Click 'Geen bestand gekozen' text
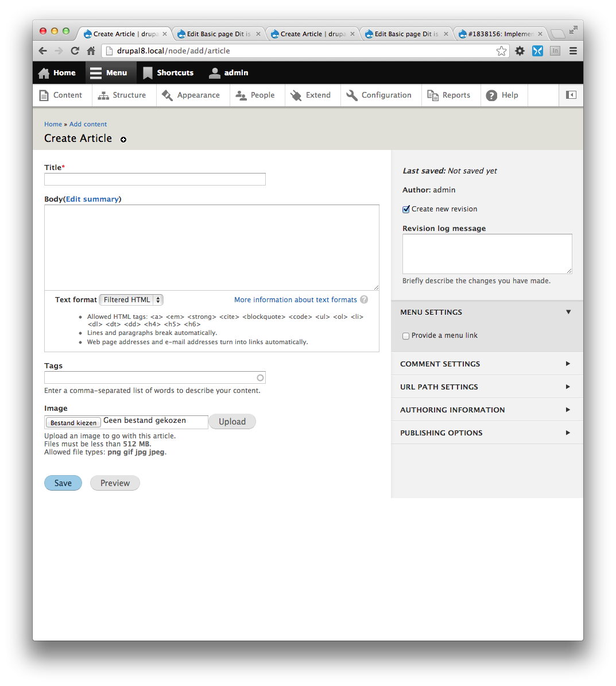616x686 pixels. (x=145, y=421)
